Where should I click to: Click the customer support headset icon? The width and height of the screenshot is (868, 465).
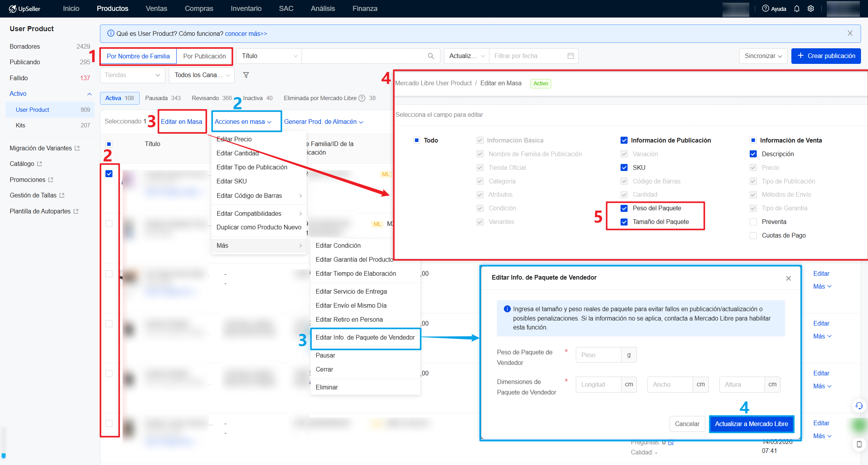[859, 406]
